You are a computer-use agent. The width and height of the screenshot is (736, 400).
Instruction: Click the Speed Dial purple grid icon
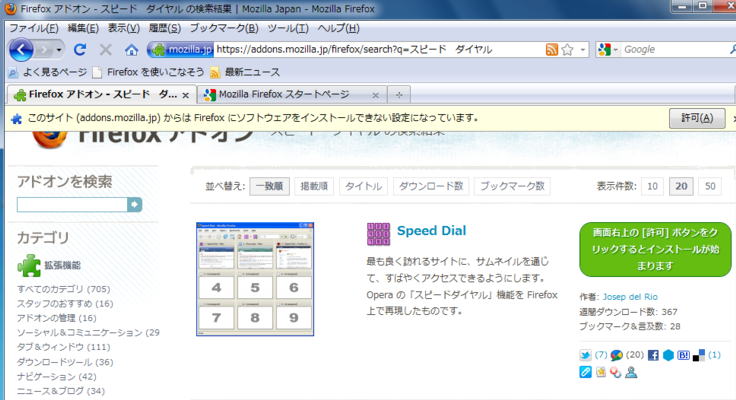pos(378,234)
